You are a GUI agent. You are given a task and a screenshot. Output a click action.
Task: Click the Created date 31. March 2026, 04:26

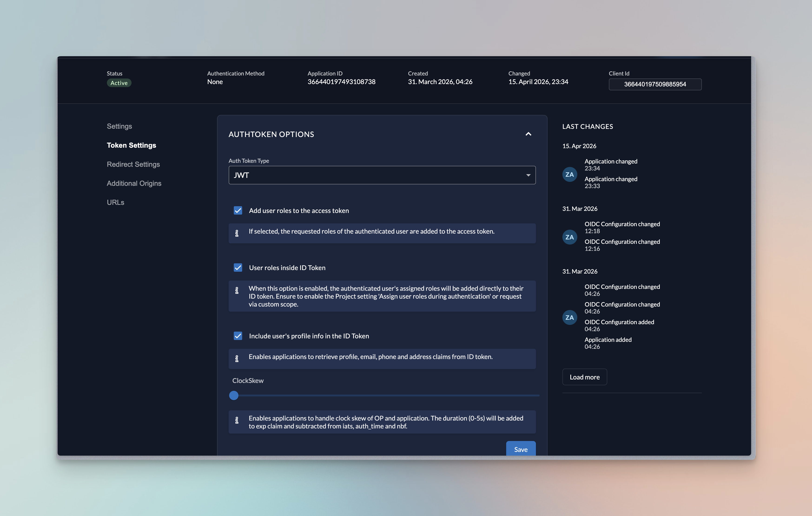(440, 82)
